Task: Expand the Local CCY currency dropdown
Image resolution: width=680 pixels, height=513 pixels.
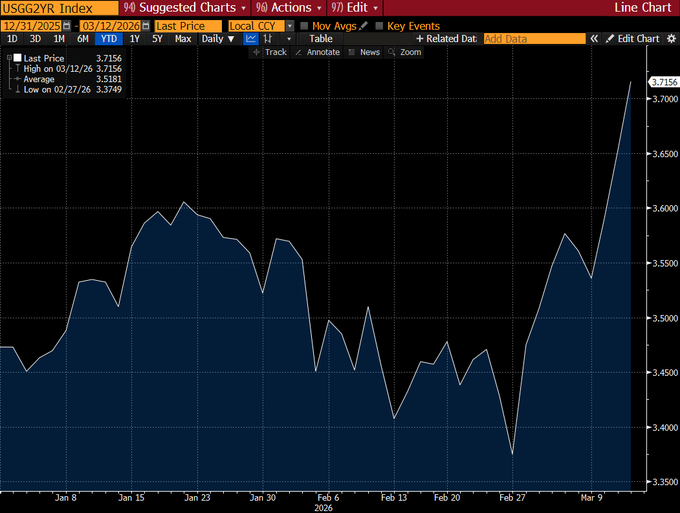Action: (261, 25)
